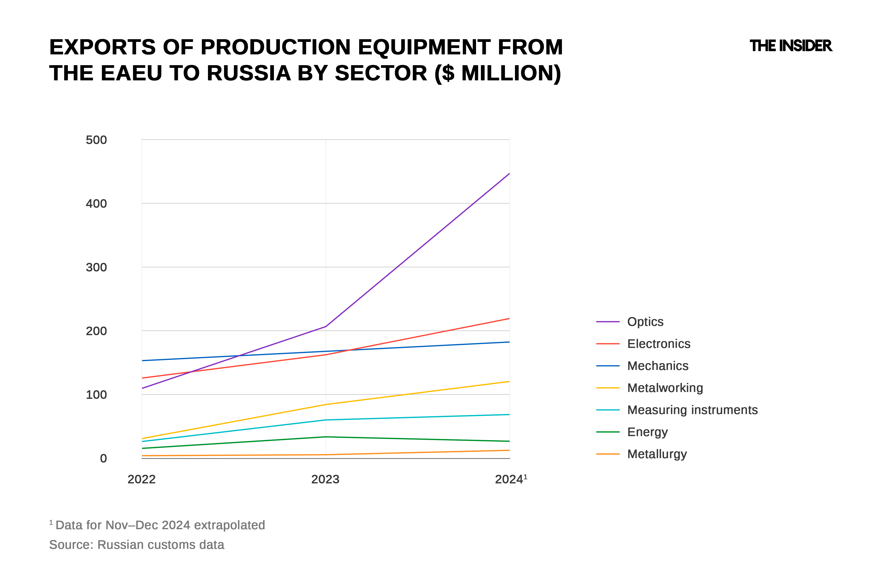The image size is (882, 588).
Task: Click the blue Mechanics legend line swatch
Action: click(608, 366)
